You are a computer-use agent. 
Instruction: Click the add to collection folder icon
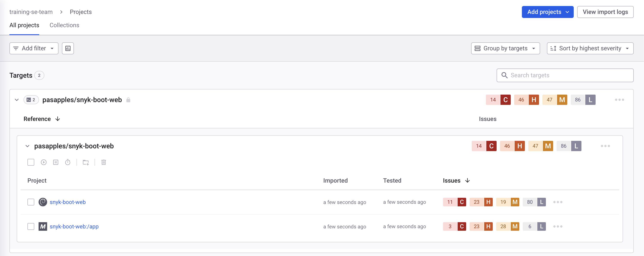(86, 162)
